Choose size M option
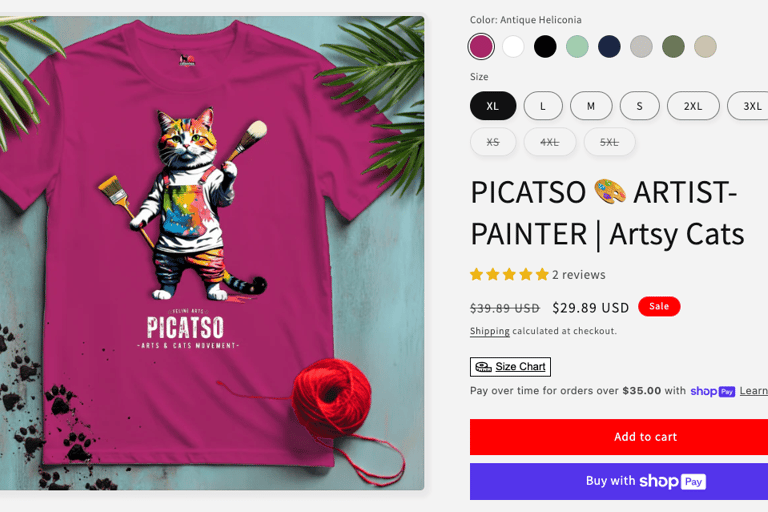Screen dimensions: 768x512 pos(591,106)
